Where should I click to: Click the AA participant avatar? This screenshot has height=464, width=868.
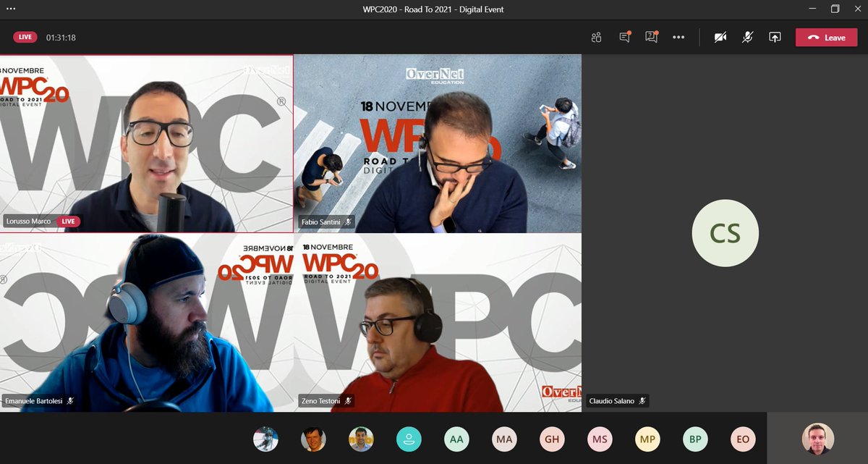[456, 439]
